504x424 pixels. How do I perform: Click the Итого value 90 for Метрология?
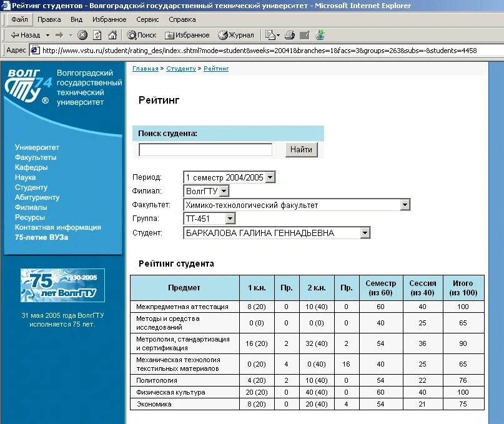[x=463, y=343]
